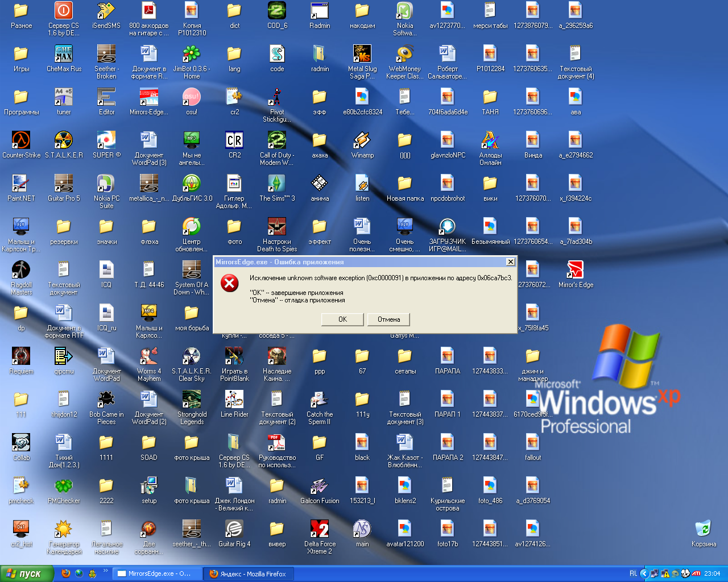Click the RL language indicator in taskbar
This screenshot has height=582, width=728.
(632, 573)
